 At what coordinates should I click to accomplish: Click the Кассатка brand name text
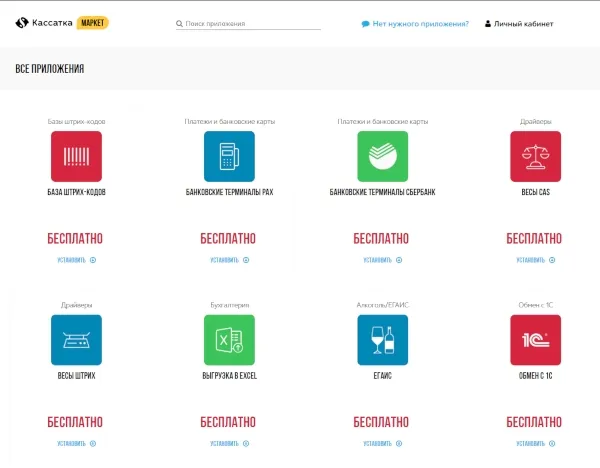[52, 23]
